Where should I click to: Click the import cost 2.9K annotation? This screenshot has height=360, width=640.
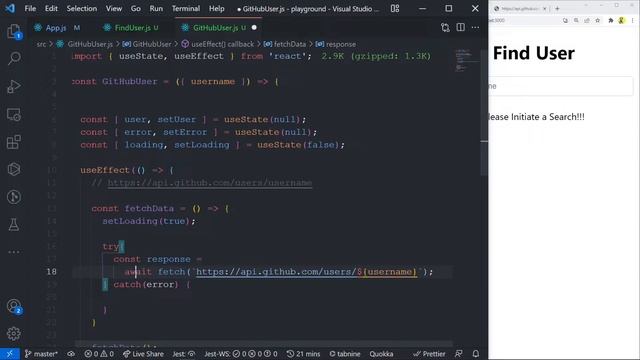pyautogui.click(x=376, y=56)
